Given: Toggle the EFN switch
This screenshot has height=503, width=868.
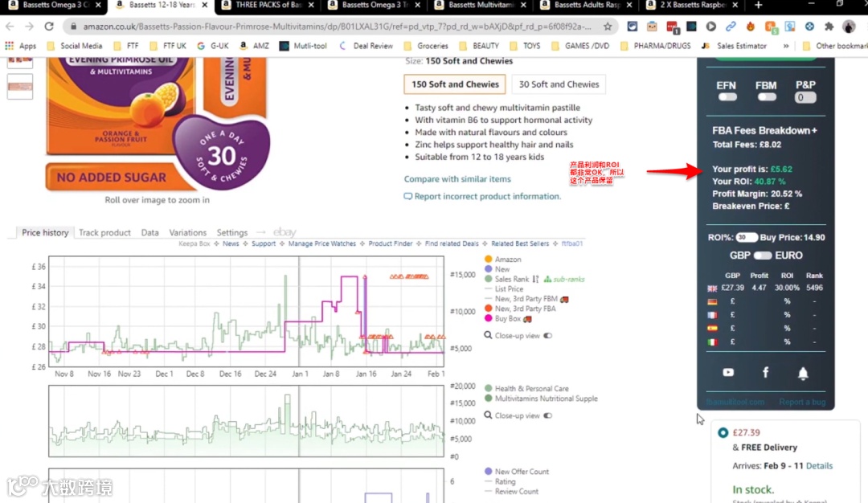Looking at the screenshot, I should click(727, 97).
